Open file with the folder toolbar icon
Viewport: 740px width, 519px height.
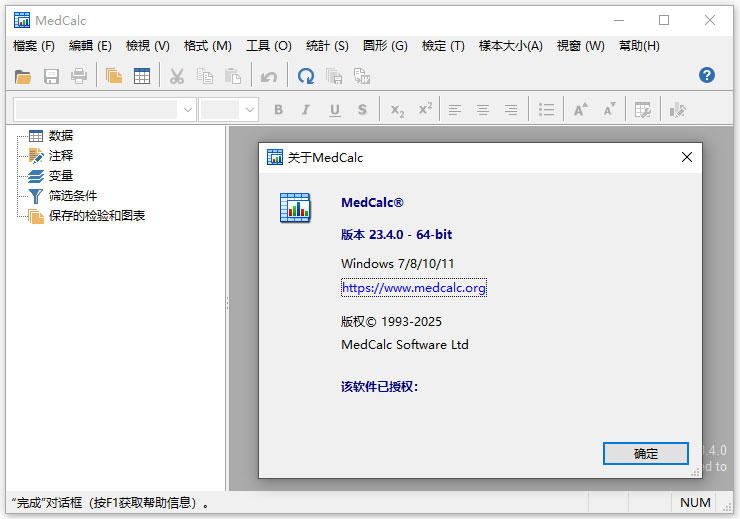23,76
